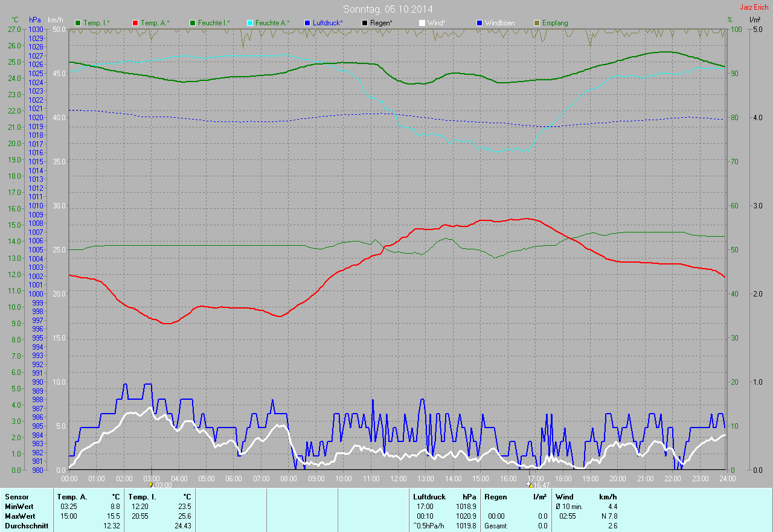Select the "°C" axis unit at top left

(15, 20)
